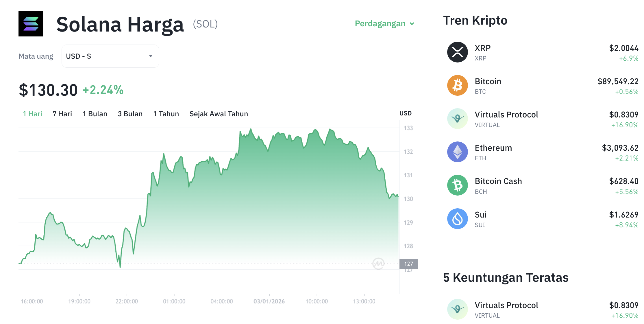Switch to the 7 Hari chart view
The width and height of the screenshot is (644, 324).
pos(62,114)
